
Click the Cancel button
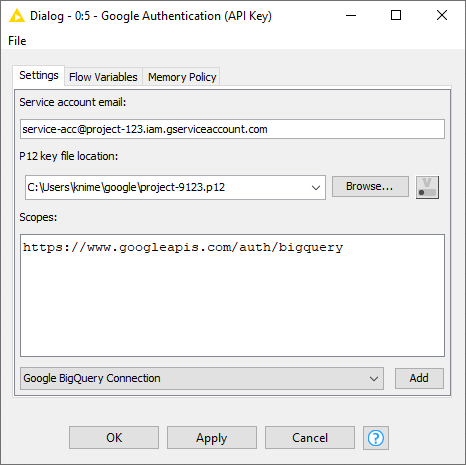coord(310,438)
